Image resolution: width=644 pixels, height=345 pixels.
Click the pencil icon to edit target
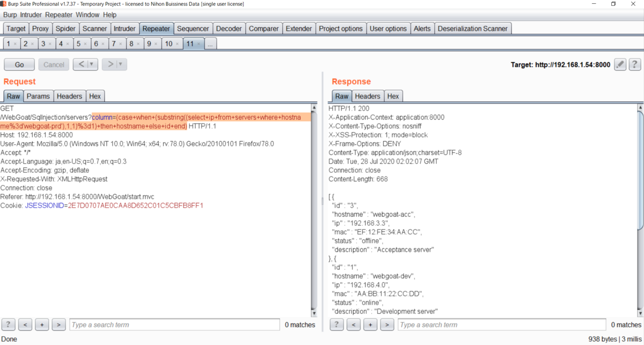620,64
